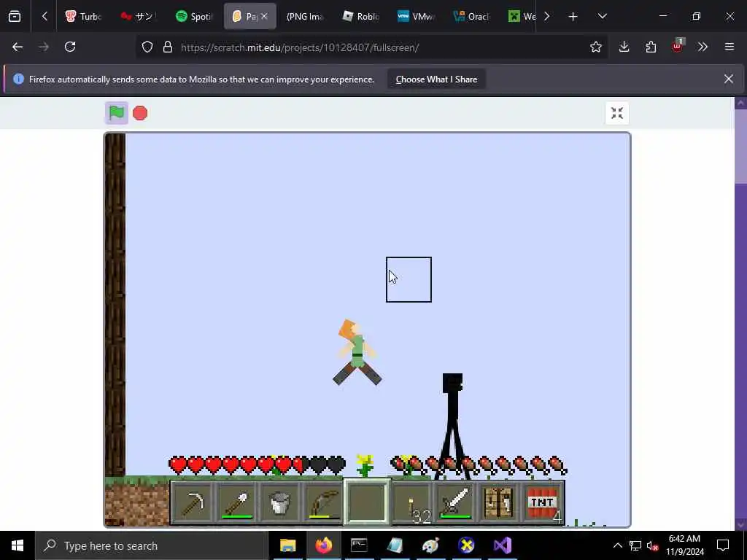Switch to the PNG Image tab
Viewport: 747px width, 560px height.
(305, 16)
